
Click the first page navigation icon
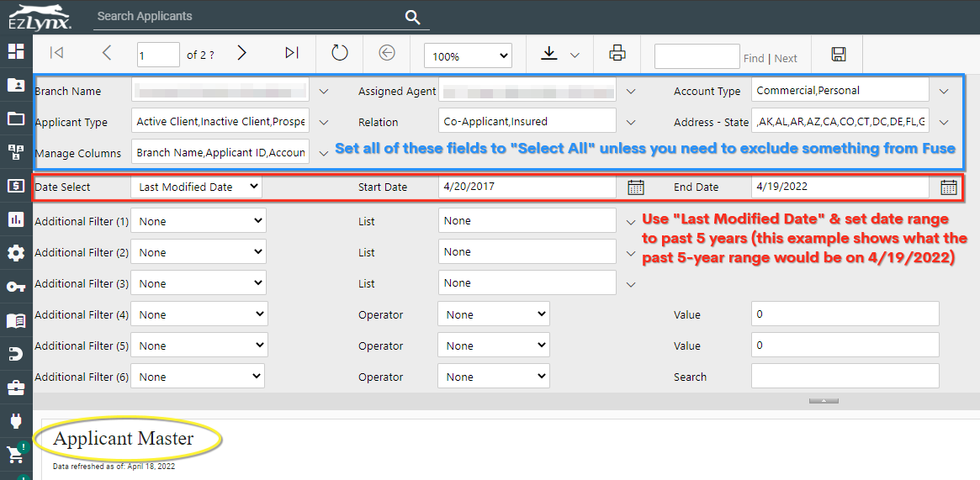[x=56, y=53]
